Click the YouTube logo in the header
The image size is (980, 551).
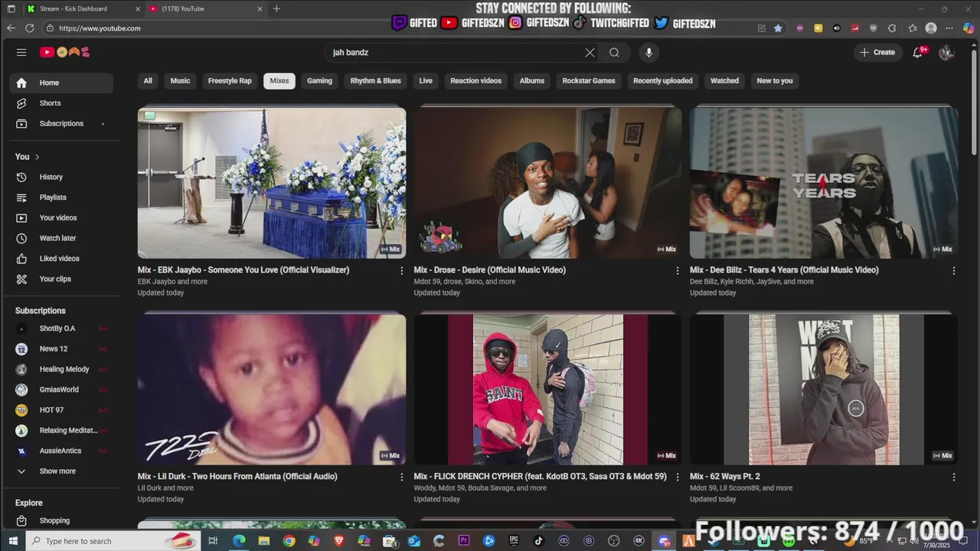[x=65, y=52]
